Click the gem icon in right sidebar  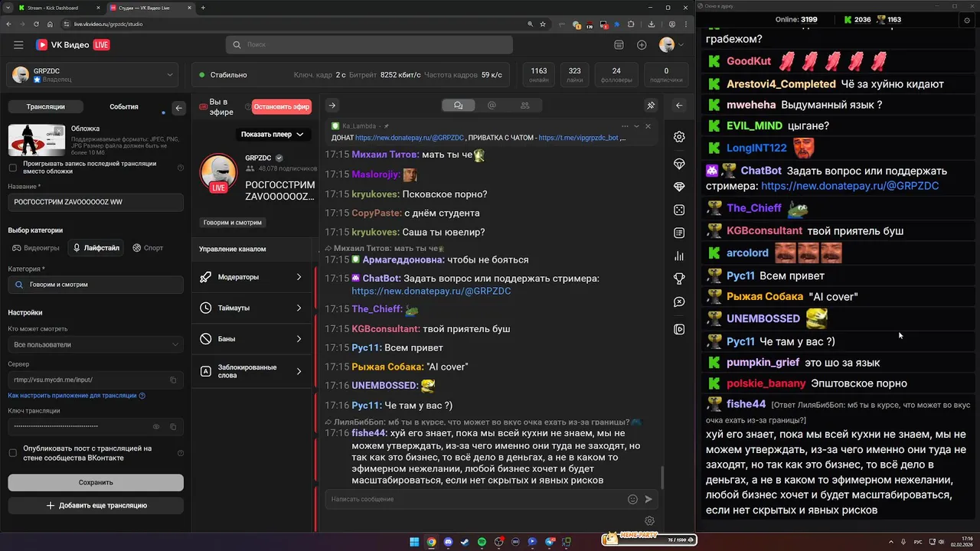click(679, 187)
